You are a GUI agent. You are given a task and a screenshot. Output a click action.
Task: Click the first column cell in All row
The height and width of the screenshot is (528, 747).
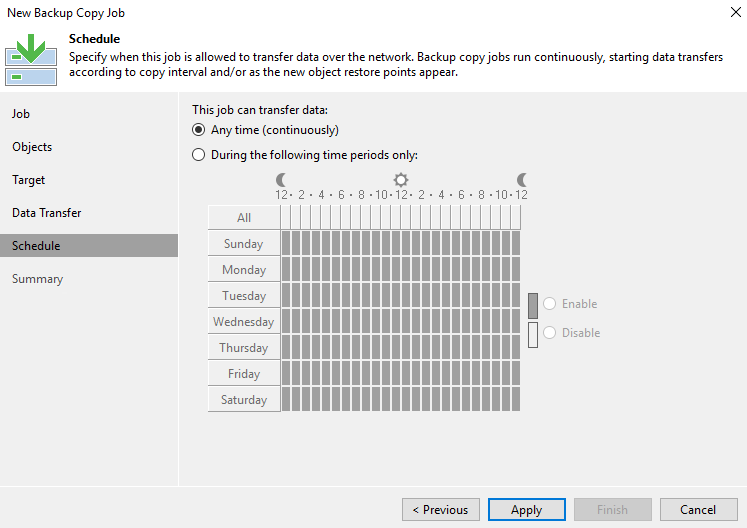[286, 217]
